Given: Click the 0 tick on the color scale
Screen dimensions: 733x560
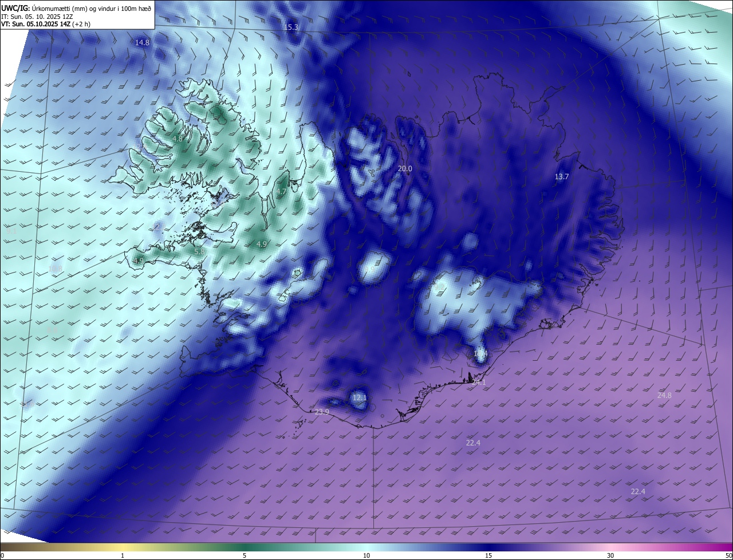Looking at the screenshot, I should [x=2, y=555].
